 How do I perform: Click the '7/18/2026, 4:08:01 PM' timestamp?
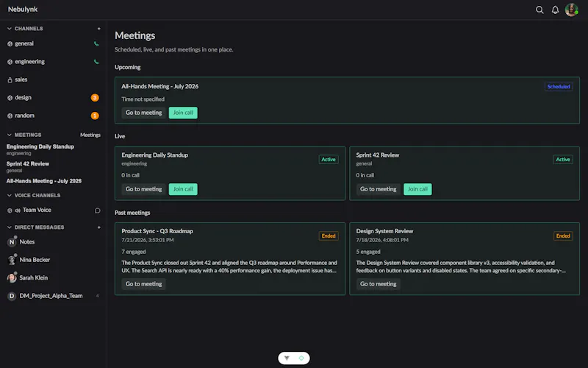click(382, 241)
